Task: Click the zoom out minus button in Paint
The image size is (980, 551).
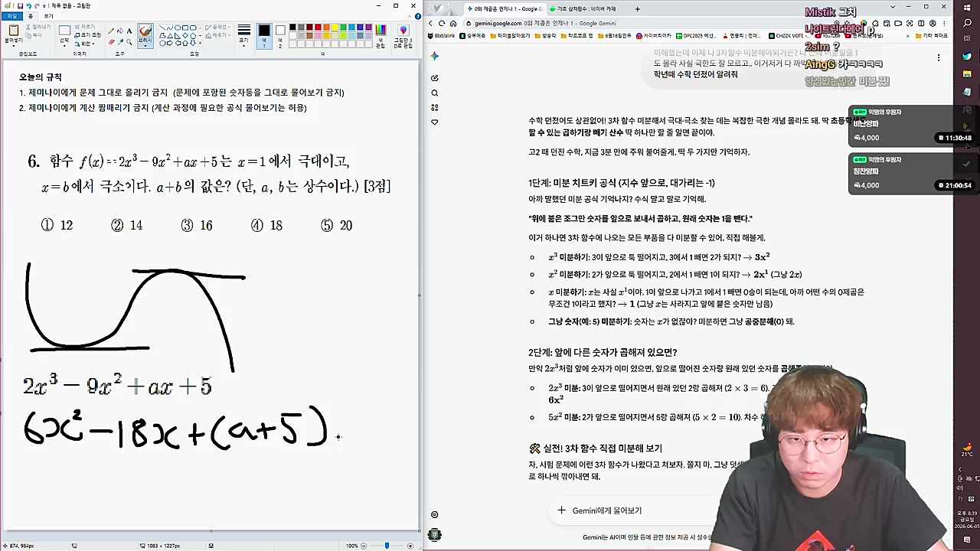Action: pos(364,546)
